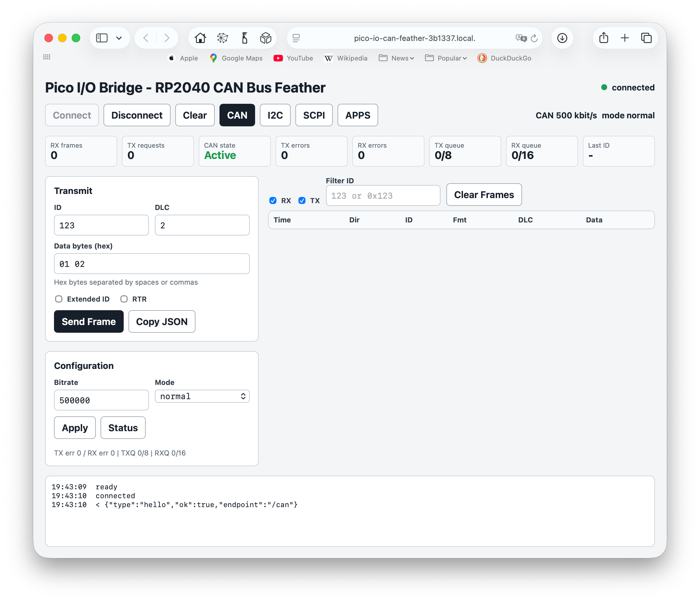The image size is (700, 602).
Task: Switch to the I2C tab
Action: click(275, 115)
